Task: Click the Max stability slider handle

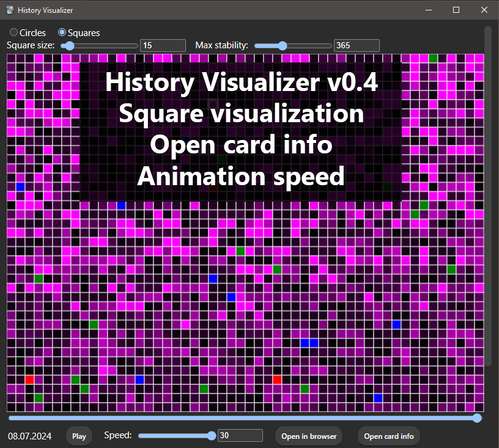Action: pyautogui.click(x=282, y=45)
